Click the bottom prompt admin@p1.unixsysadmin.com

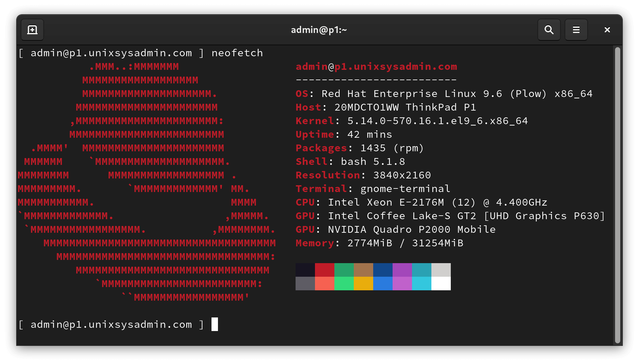point(111,324)
